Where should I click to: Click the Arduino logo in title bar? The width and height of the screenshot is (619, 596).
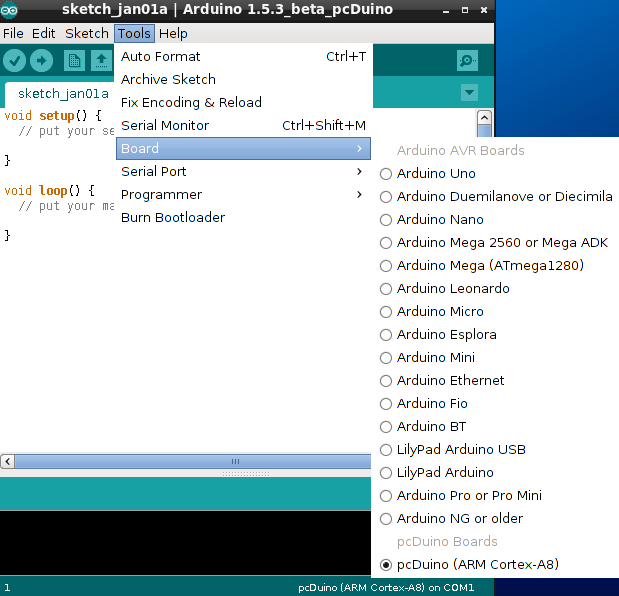[x=9, y=9]
